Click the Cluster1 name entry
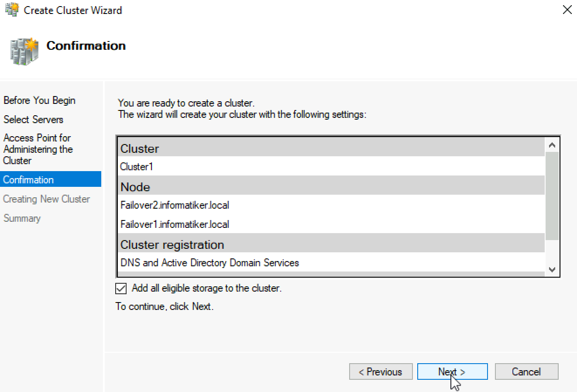 [331, 166]
